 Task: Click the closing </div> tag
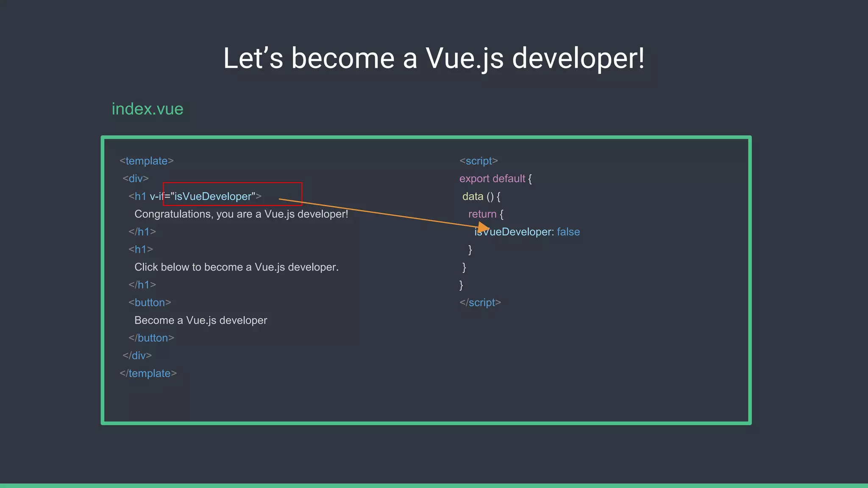(x=137, y=355)
